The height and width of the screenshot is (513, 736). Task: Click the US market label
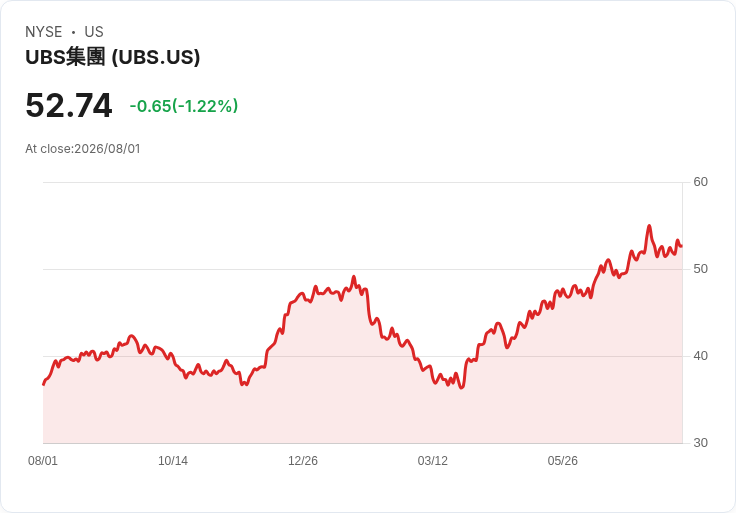tap(94, 32)
